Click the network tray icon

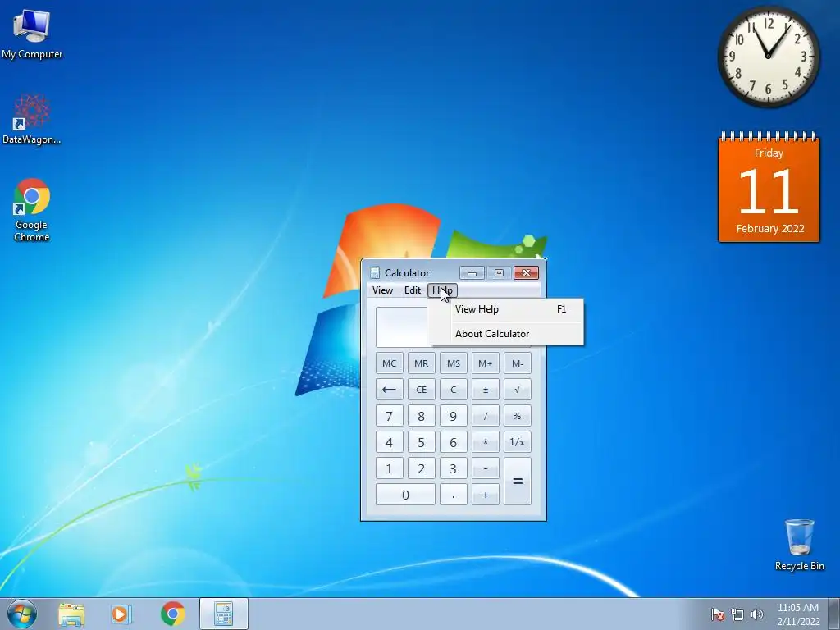[737, 614]
